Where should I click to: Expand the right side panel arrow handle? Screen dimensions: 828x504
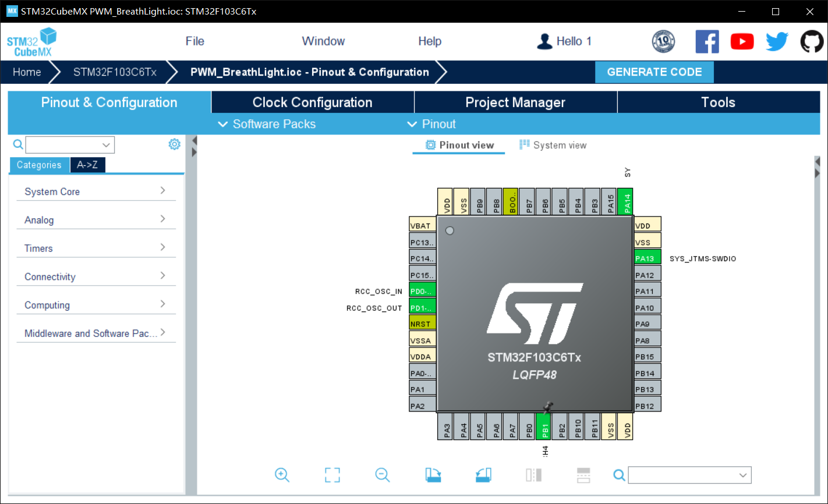tap(817, 161)
